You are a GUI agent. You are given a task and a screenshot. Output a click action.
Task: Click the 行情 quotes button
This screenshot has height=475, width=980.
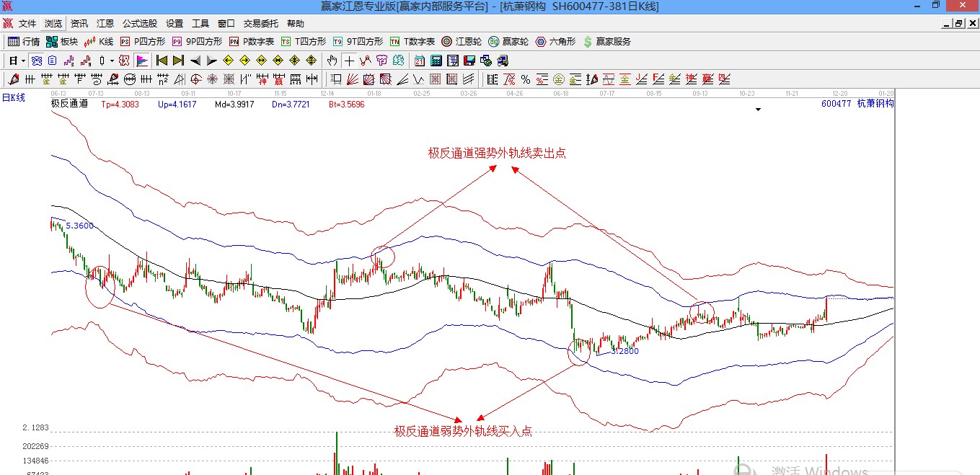(x=24, y=42)
